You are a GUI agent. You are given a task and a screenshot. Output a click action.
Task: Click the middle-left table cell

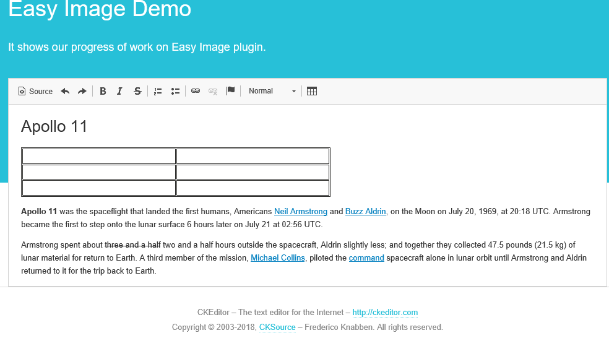tap(99, 172)
